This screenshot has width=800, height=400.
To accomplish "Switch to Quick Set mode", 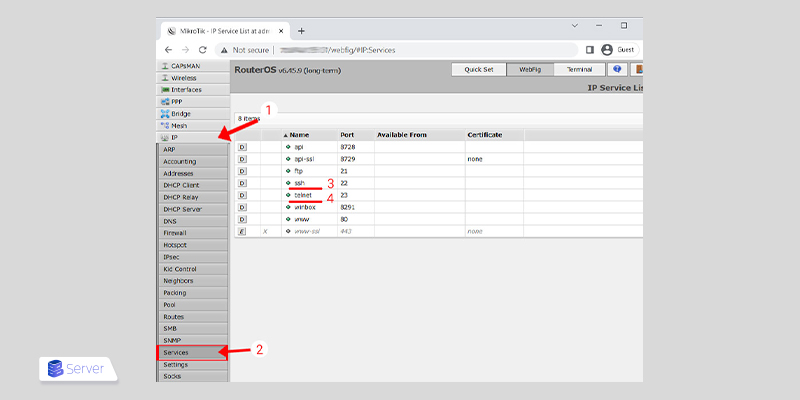I will [479, 69].
